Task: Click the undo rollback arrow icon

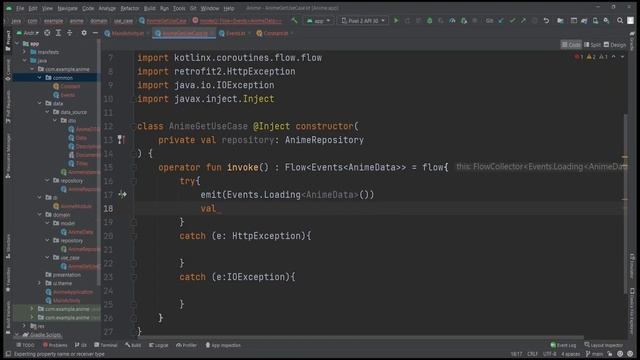Action: coord(546,20)
